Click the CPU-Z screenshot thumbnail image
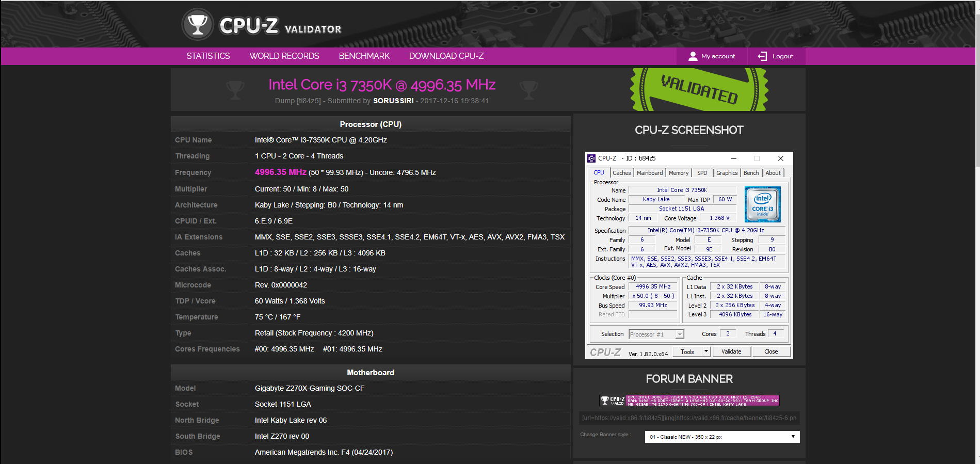 pos(689,255)
